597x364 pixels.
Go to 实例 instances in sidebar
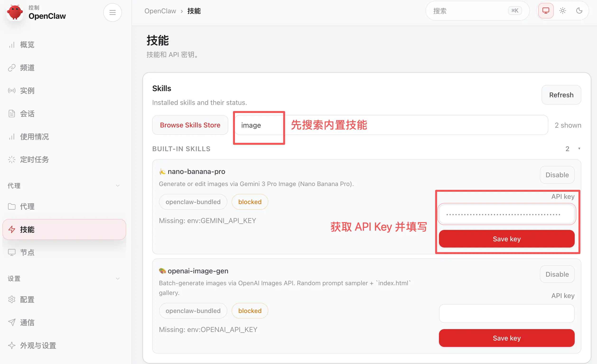(27, 91)
